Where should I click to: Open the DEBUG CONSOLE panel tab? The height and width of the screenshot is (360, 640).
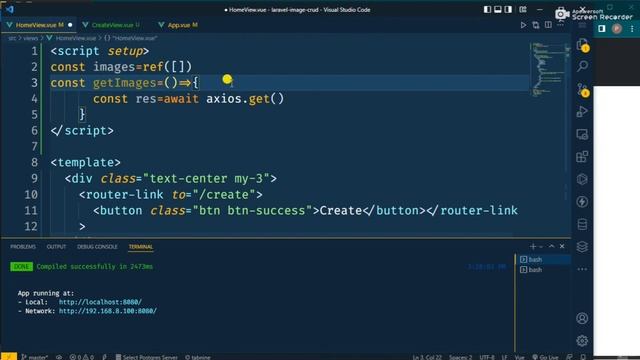click(97, 247)
